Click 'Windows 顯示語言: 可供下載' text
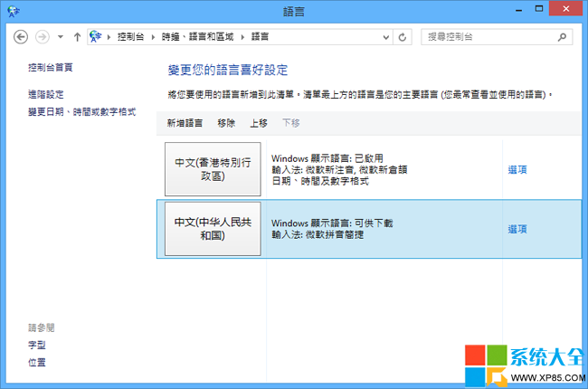 point(332,223)
